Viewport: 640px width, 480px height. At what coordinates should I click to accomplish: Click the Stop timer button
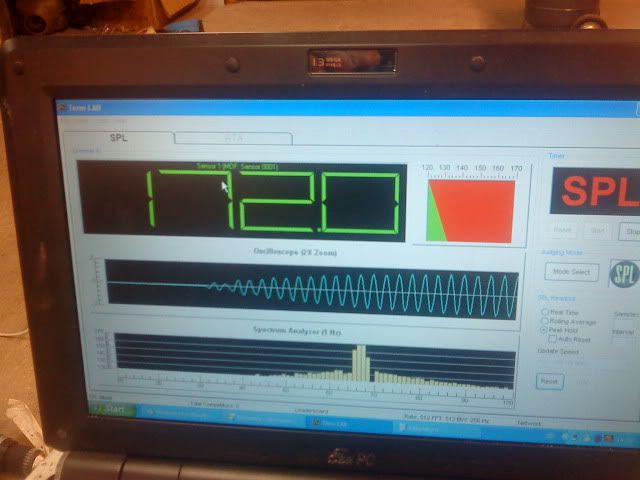coord(631,231)
